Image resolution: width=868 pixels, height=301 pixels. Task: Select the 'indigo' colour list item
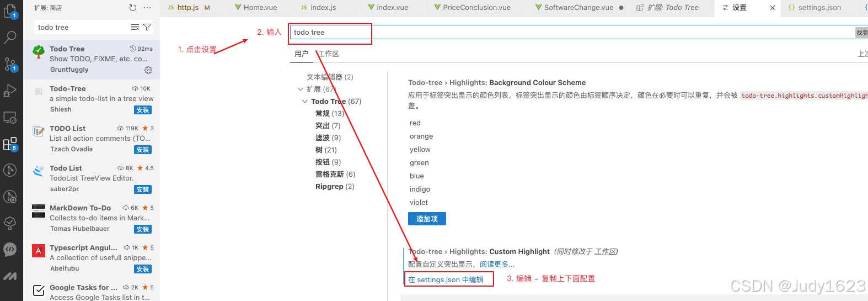(420, 189)
